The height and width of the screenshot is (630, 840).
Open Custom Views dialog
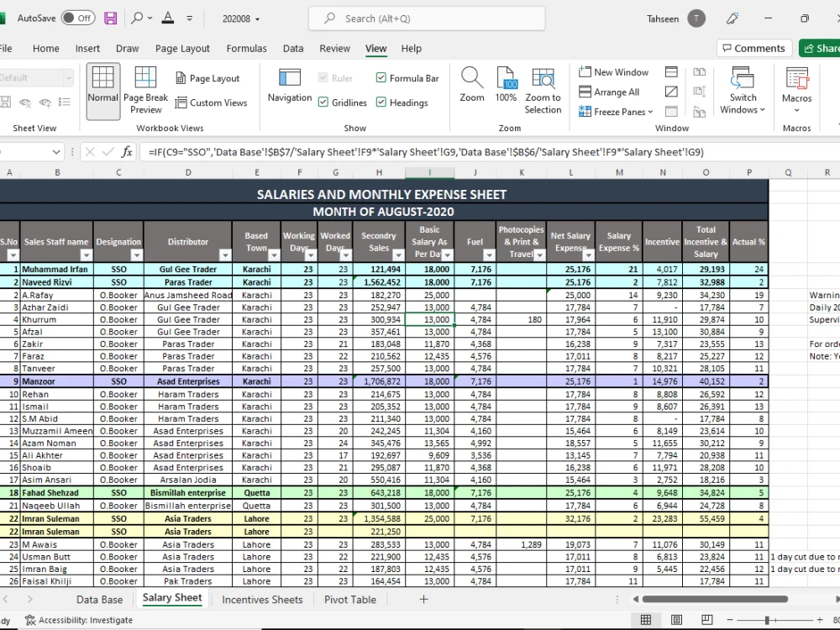click(212, 102)
